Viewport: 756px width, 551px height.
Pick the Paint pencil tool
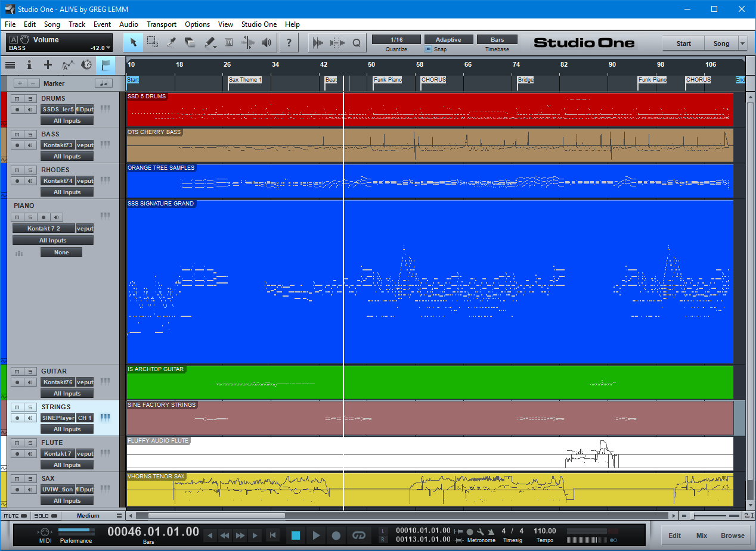click(x=210, y=42)
